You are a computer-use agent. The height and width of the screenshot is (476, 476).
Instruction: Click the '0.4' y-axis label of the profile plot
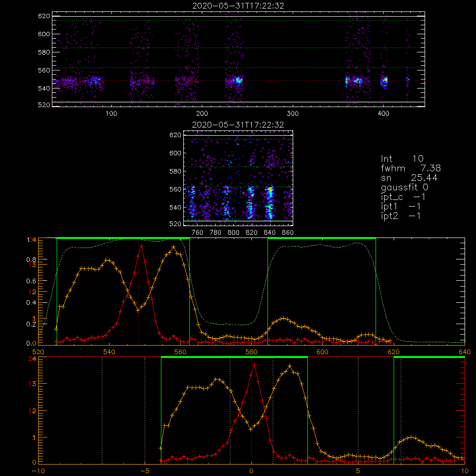point(31,303)
